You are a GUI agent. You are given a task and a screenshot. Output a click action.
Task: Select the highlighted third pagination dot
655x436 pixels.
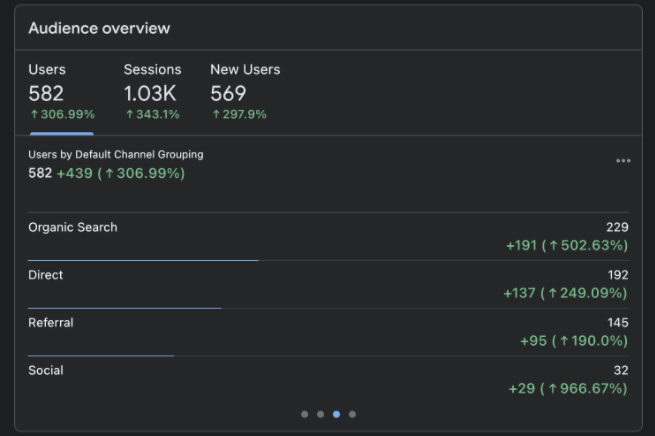336,414
